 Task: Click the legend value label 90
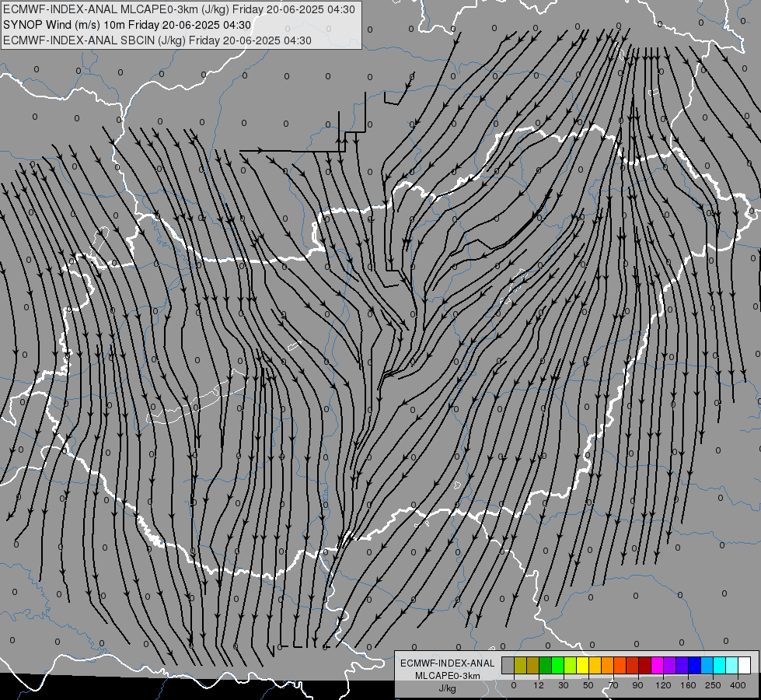click(x=637, y=685)
